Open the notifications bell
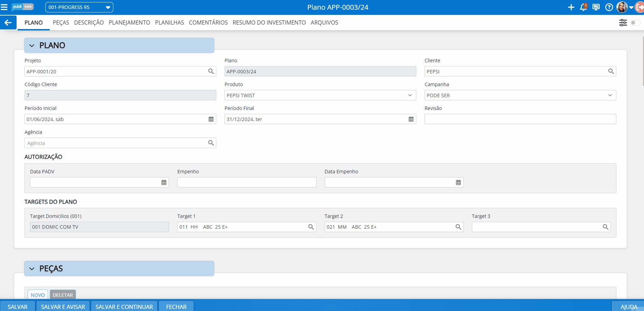The image size is (644, 311). tap(584, 7)
